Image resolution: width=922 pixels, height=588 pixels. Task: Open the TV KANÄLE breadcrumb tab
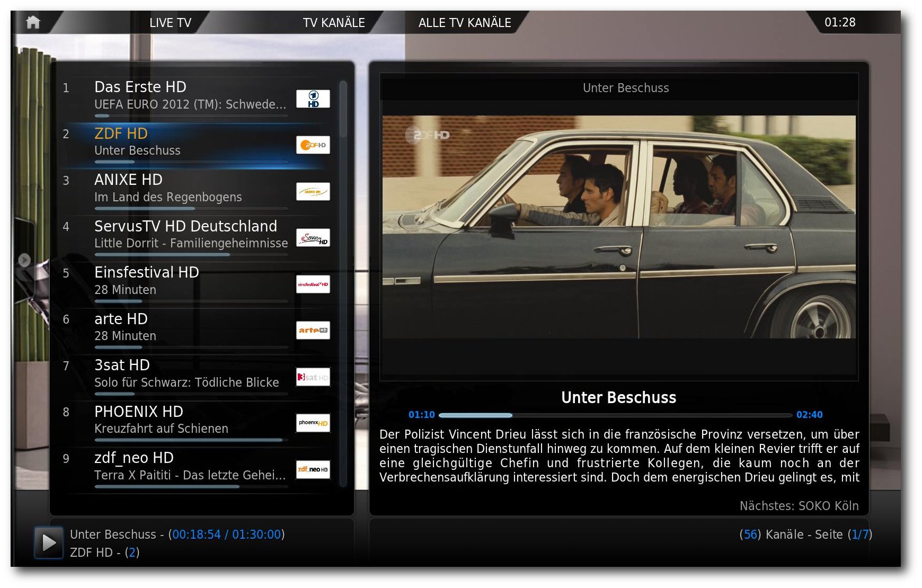[334, 23]
